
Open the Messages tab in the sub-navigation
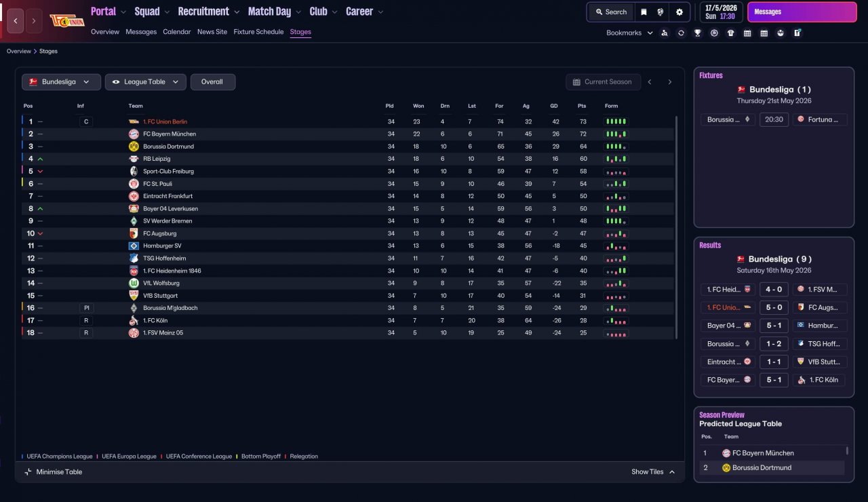click(x=141, y=32)
